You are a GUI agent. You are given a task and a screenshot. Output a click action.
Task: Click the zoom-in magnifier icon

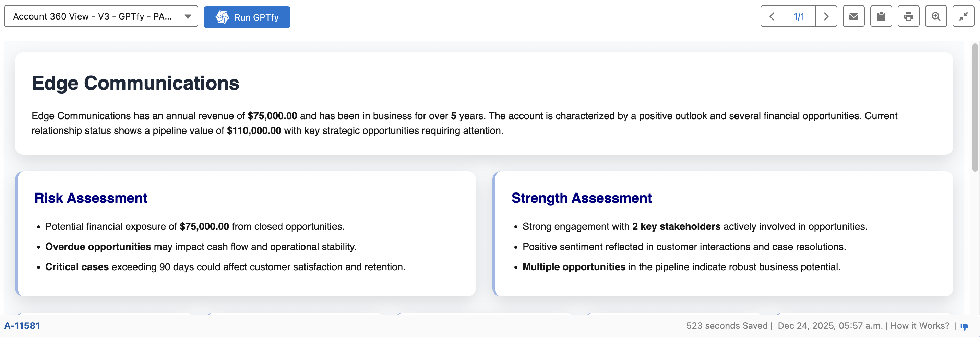[x=935, y=16]
